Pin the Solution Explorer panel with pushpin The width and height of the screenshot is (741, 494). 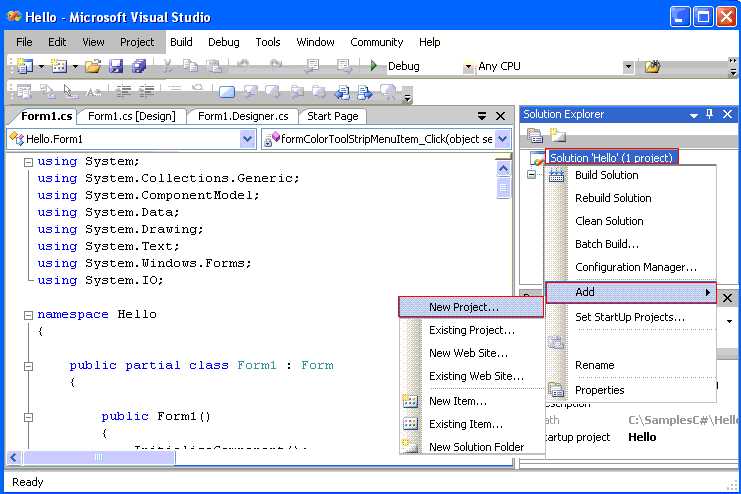pos(710,114)
